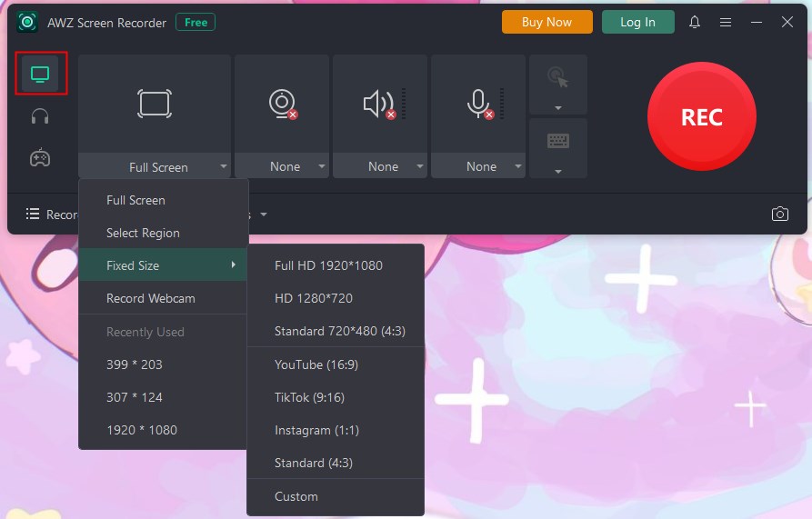Viewport: 812px width, 519px height.
Task: Switch to audio recording headphones icon
Action: [x=40, y=116]
